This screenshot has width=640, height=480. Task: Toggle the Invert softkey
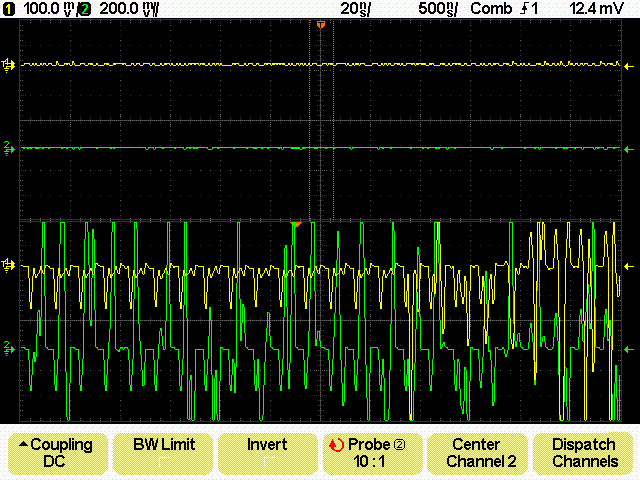click(268, 453)
